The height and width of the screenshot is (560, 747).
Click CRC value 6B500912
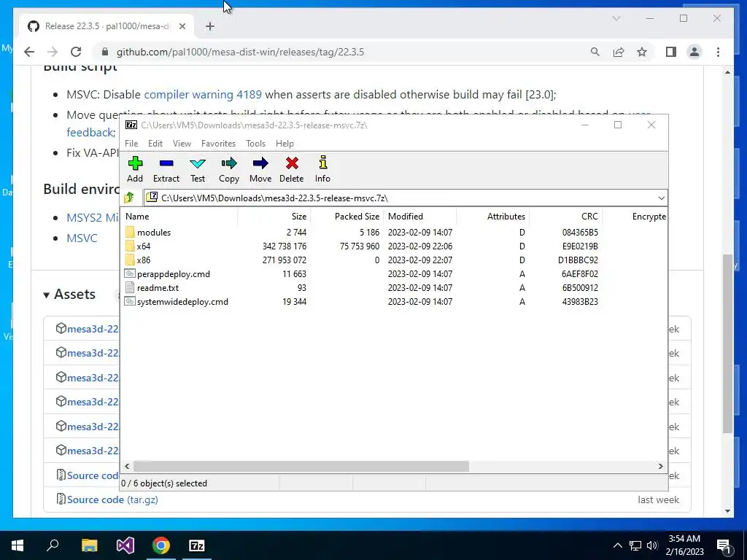[580, 287]
